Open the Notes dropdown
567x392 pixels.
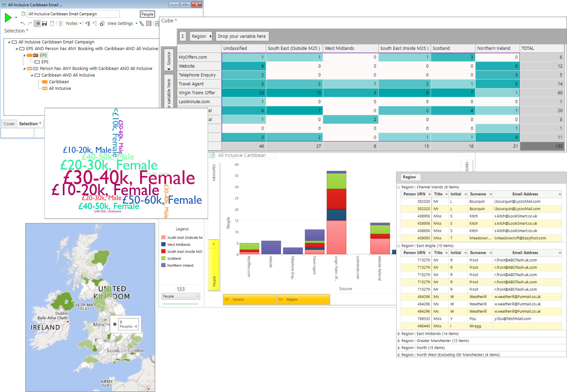73,24
